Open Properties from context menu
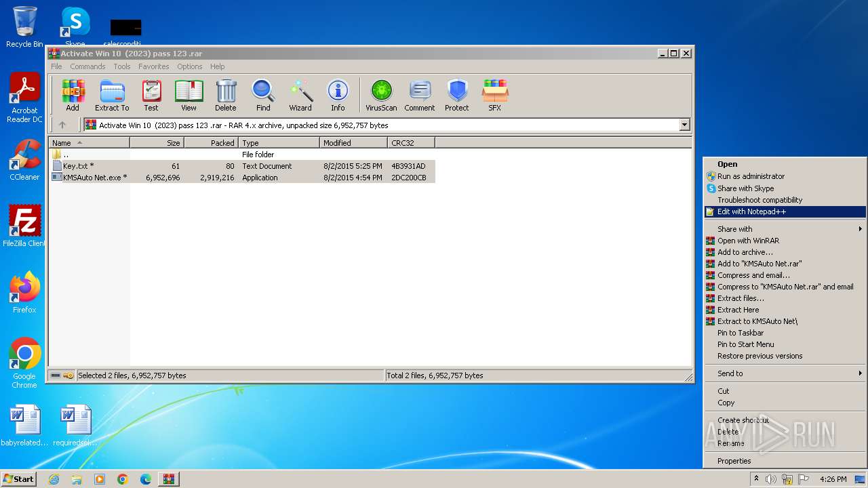This screenshot has width=868, height=488. (x=785, y=461)
